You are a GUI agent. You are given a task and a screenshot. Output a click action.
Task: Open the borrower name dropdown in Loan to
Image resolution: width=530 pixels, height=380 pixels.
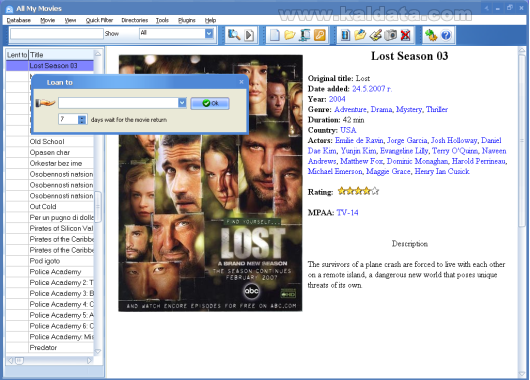(182, 102)
